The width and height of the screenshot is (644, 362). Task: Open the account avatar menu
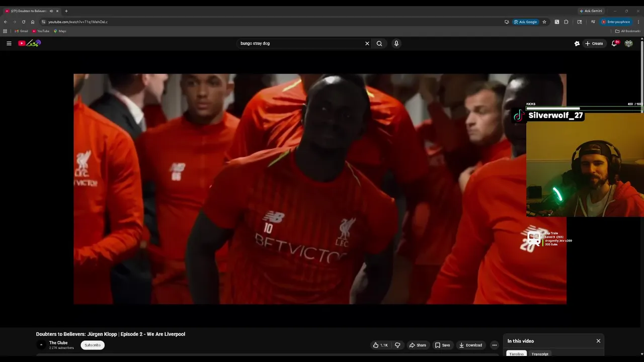point(628,43)
